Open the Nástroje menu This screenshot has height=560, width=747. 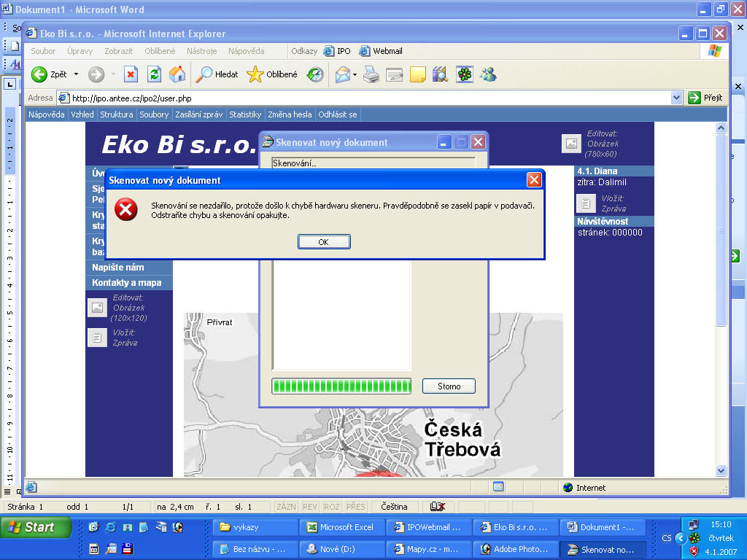(201, 51)
